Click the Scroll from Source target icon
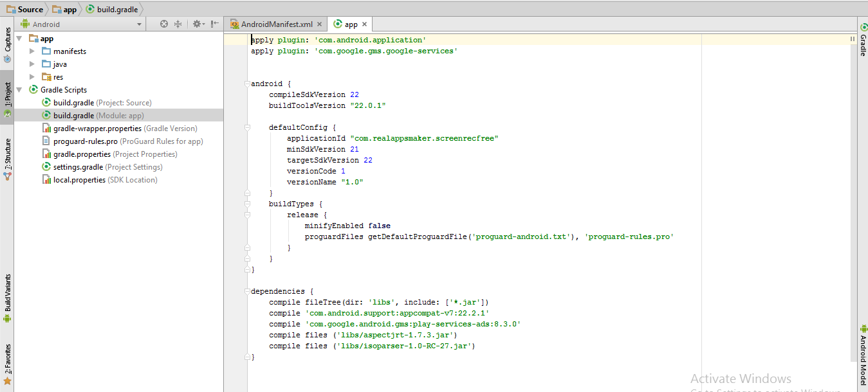 point(164,24)
